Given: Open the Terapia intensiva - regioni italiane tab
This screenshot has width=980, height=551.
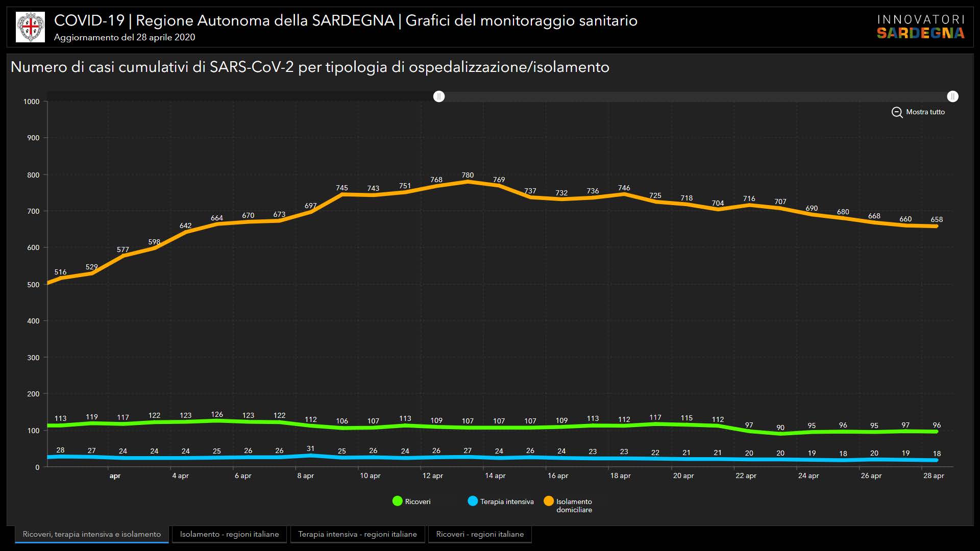Looking at the screenshot, I should point(357,534).
